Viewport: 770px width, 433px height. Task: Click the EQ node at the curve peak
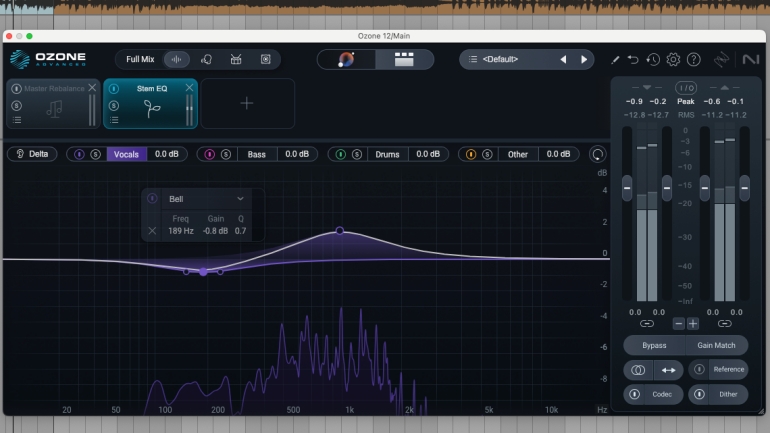[x=339, y=230]
